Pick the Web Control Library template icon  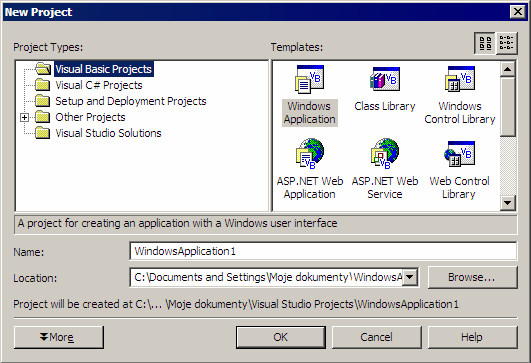460,154
